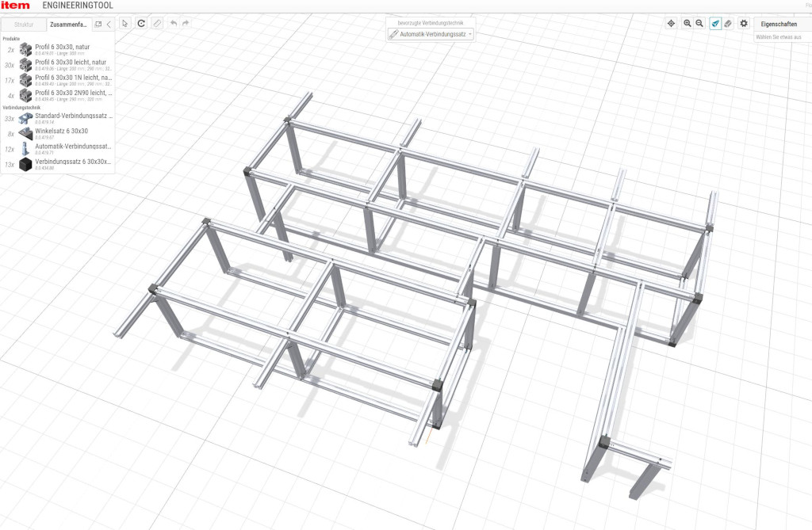Click thumbnail of Profil 6 30x30, natur
812x530 pixels.
25,50
